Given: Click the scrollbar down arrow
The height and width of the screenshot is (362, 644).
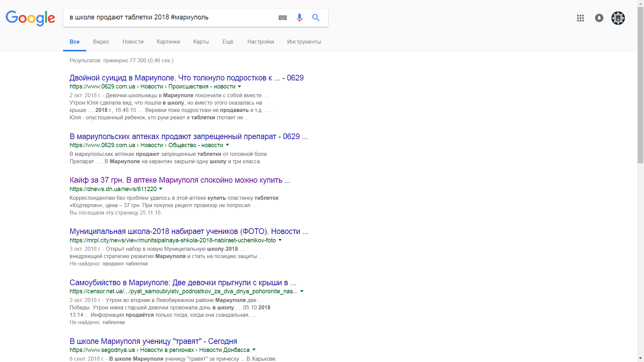Looking at the screenshot, I should tap(640, 359).
